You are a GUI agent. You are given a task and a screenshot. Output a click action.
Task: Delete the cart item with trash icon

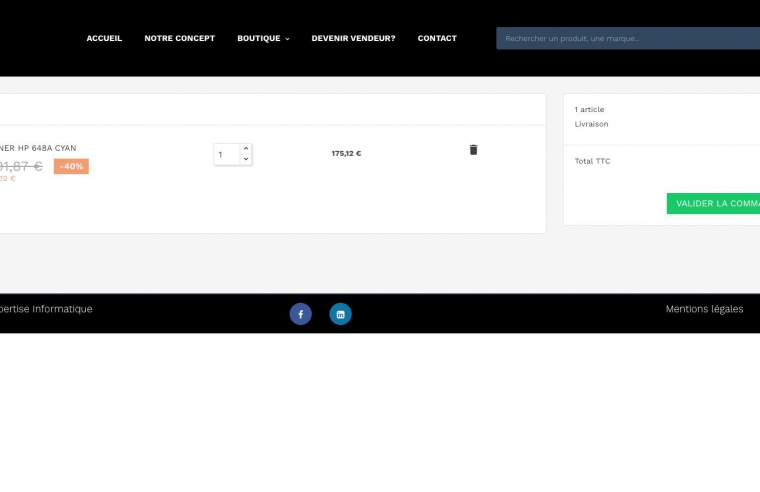(x=473, y=150)
